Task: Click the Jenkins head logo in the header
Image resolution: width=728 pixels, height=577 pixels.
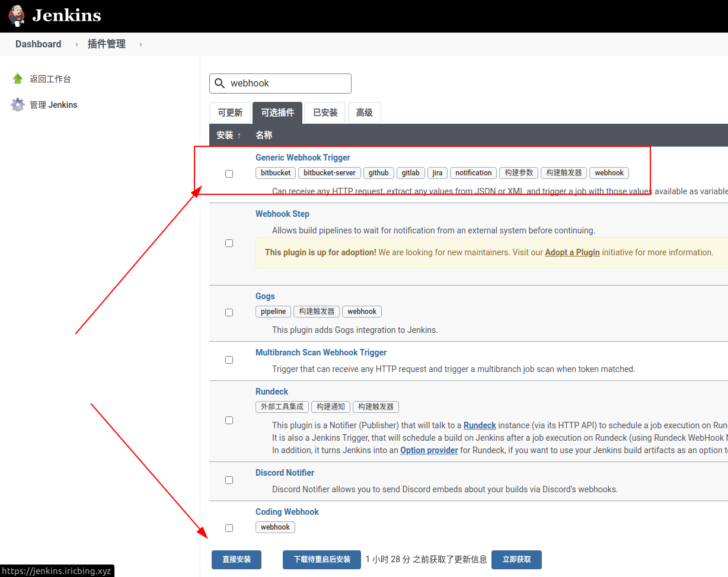Action: point(16,15)
